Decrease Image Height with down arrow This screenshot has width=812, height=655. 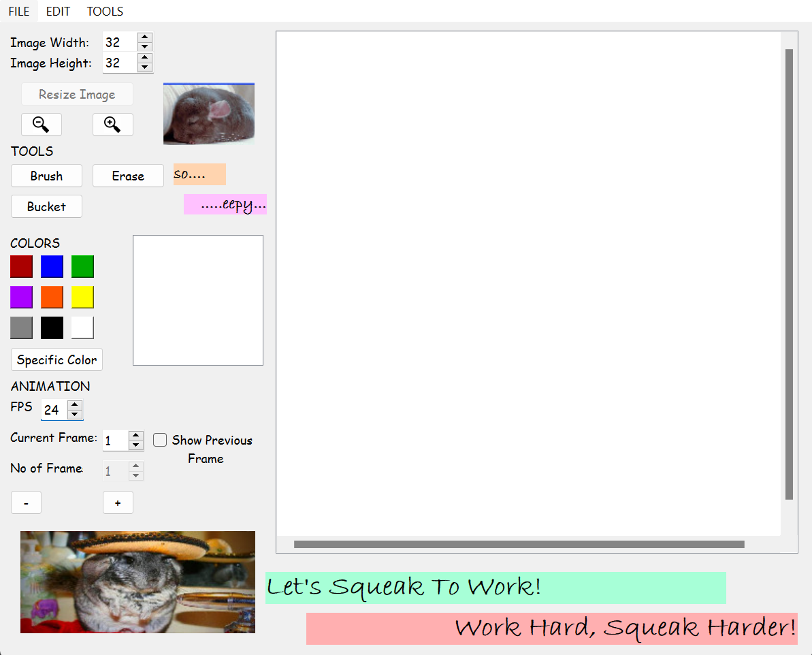[x=144, y=67]
